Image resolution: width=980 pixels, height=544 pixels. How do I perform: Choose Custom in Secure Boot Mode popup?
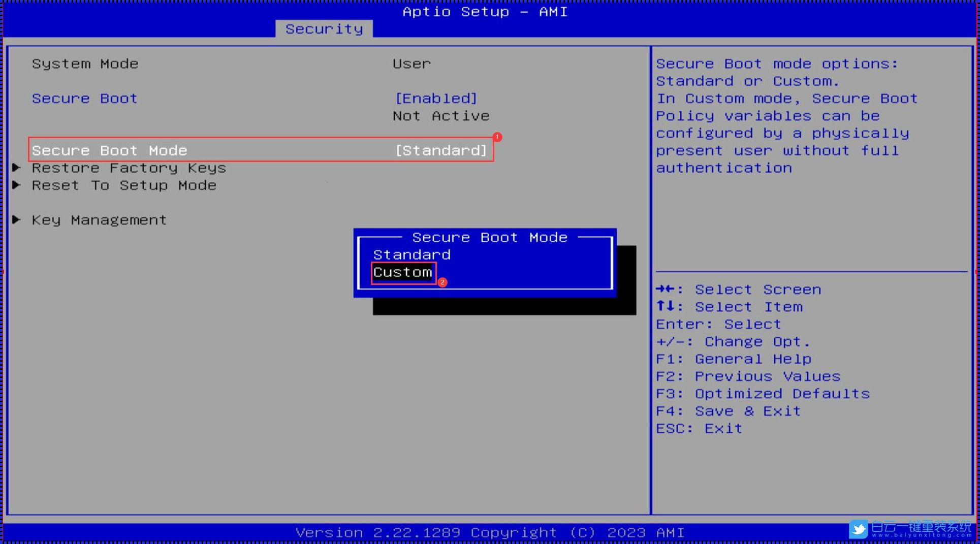tap(402, 273)
